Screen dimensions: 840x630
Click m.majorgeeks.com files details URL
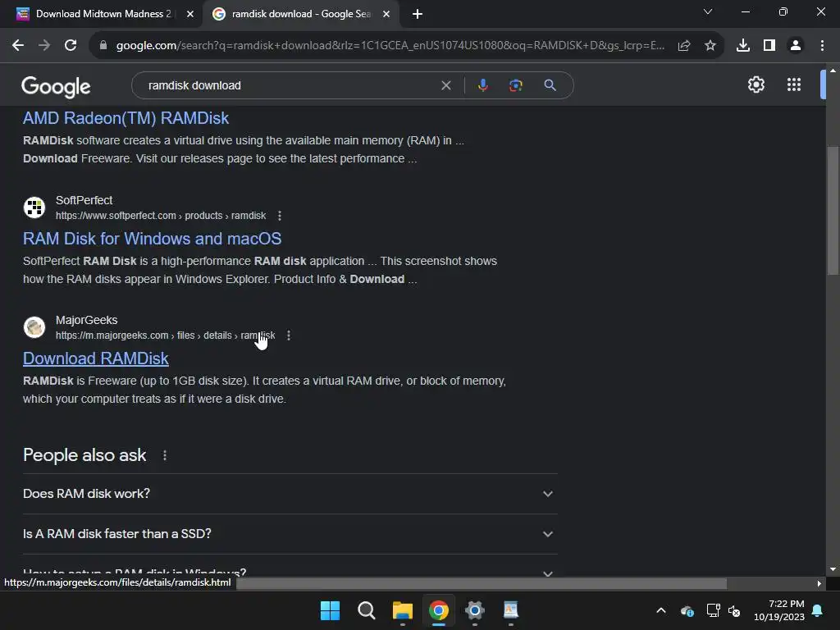pyautogui.click(x=165, y=336)
